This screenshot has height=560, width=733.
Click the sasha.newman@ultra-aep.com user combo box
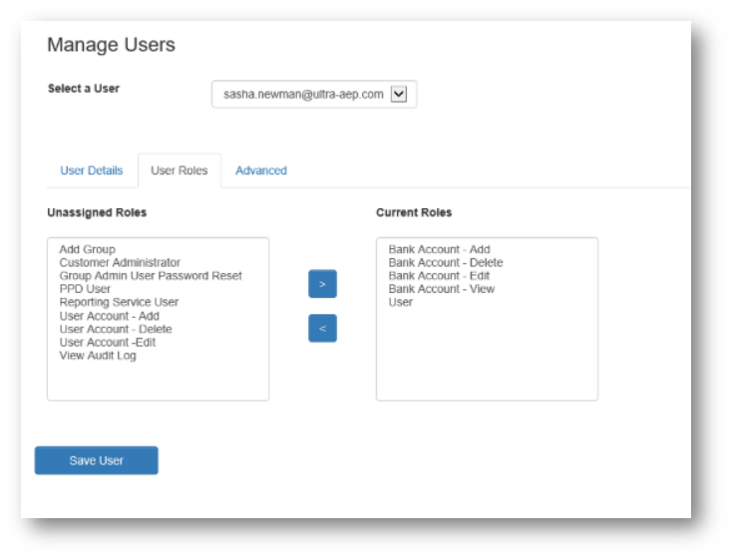pyautogui.click(x=314, y=94)
